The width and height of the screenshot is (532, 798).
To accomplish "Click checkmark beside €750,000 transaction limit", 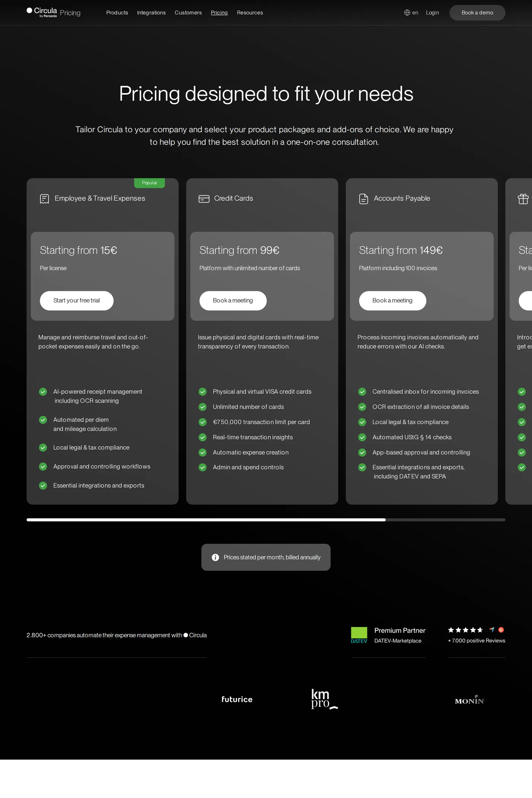I will coord(203,422).
